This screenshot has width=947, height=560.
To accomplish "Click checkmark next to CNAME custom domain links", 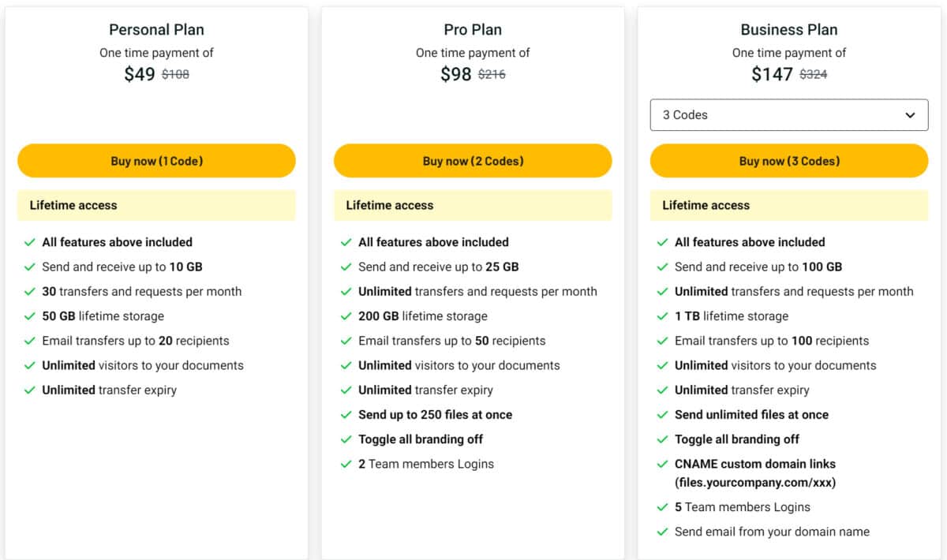I will pos(662,464).
